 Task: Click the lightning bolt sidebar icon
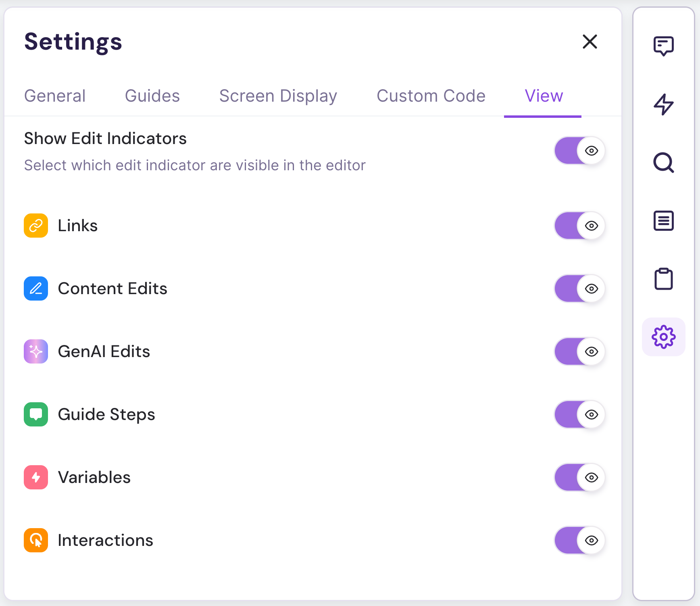click(x=663, y=104)
